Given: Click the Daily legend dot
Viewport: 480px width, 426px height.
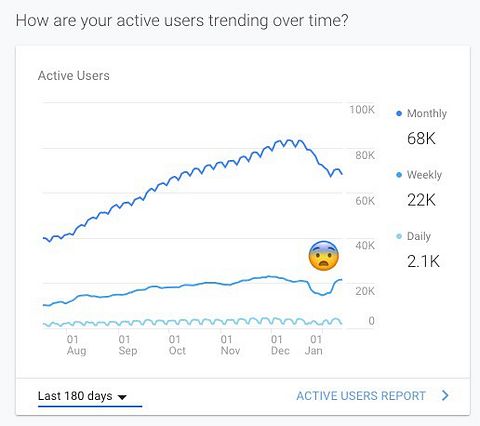Looking at the screenshot, I should (x=399, y=236).
